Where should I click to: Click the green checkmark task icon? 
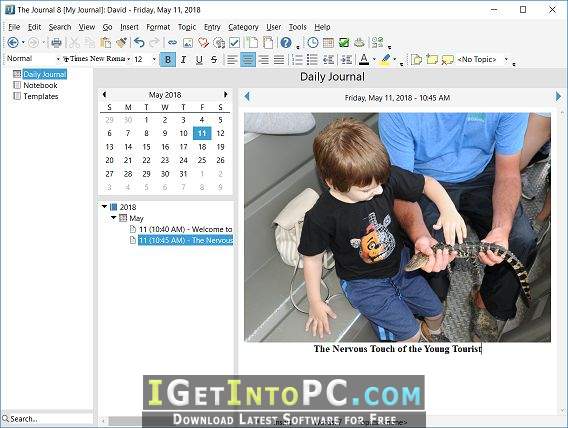(344, 43)
